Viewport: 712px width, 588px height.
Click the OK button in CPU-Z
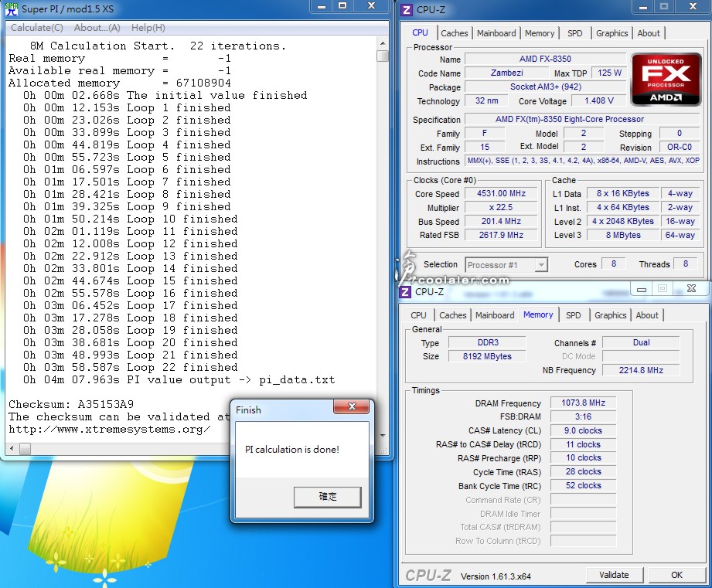676,575
